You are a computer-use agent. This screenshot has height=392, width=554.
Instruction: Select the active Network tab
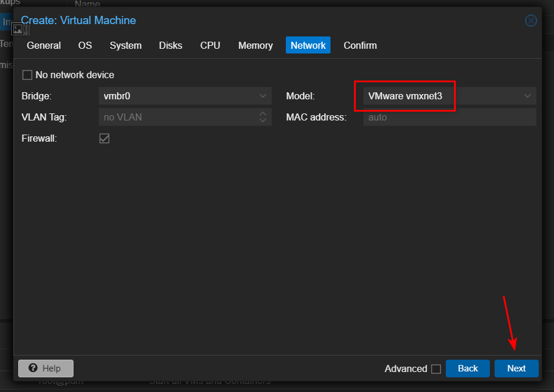tap(308, 45)
